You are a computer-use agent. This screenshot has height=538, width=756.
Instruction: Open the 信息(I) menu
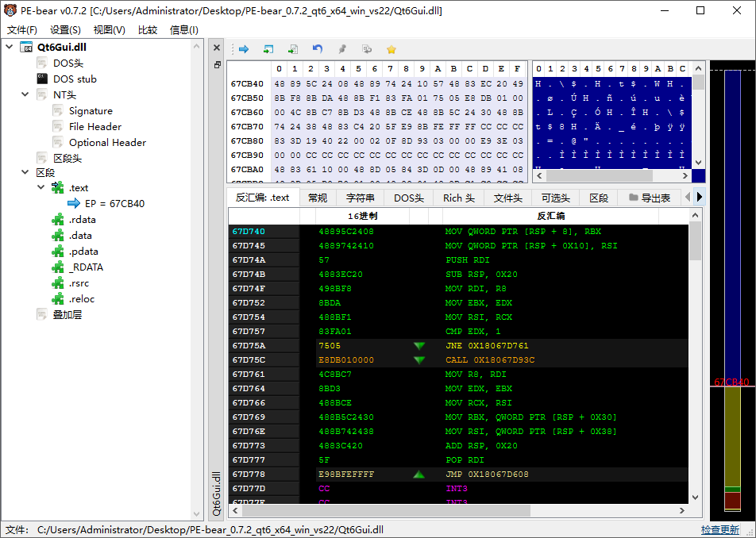coord(184,30)
